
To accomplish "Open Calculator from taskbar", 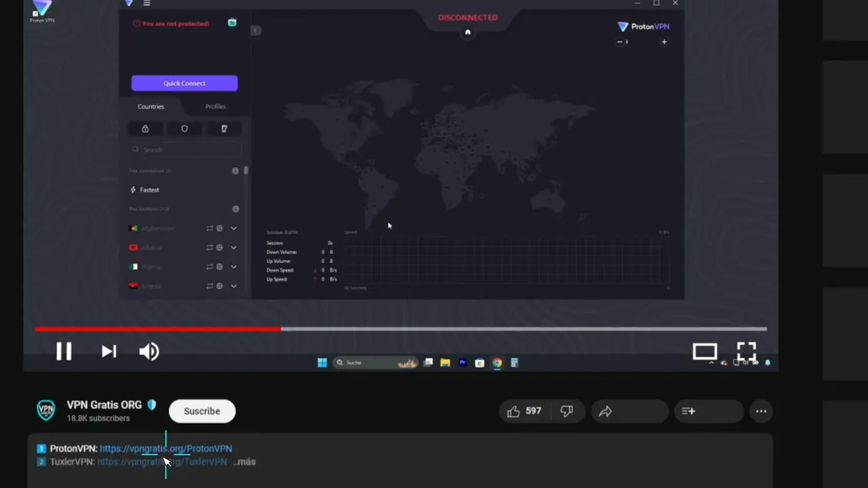I will 514,363.
